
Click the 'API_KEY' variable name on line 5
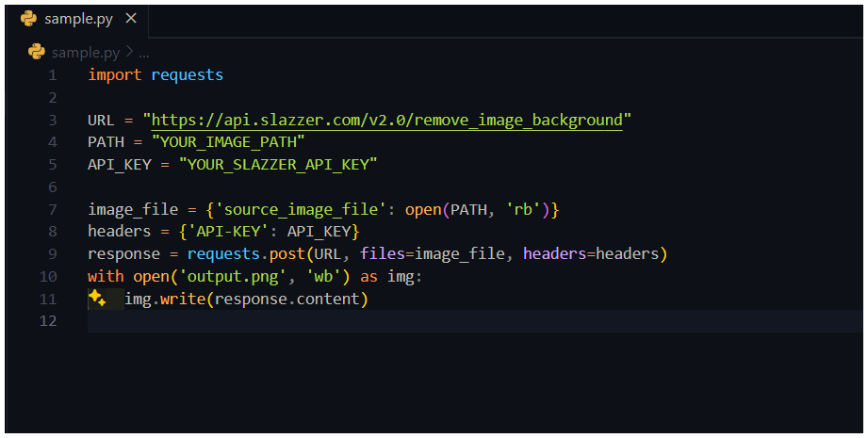coord(119,165)
